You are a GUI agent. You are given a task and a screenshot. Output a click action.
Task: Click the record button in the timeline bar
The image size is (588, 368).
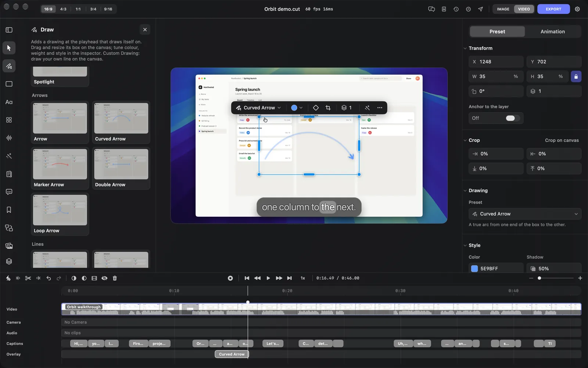[230, 278]
